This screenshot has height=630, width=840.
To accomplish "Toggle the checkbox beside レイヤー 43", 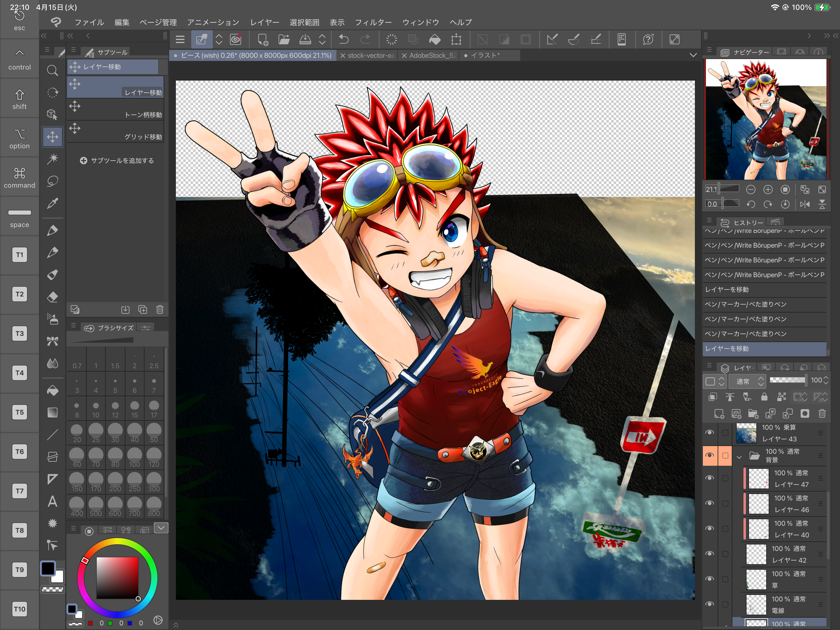I will [725, 433].
